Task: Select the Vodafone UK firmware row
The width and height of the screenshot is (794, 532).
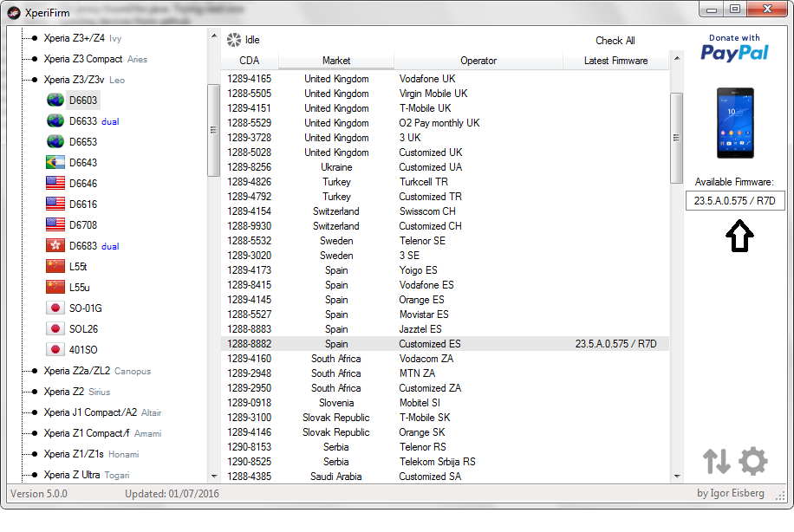Action: 426,79
